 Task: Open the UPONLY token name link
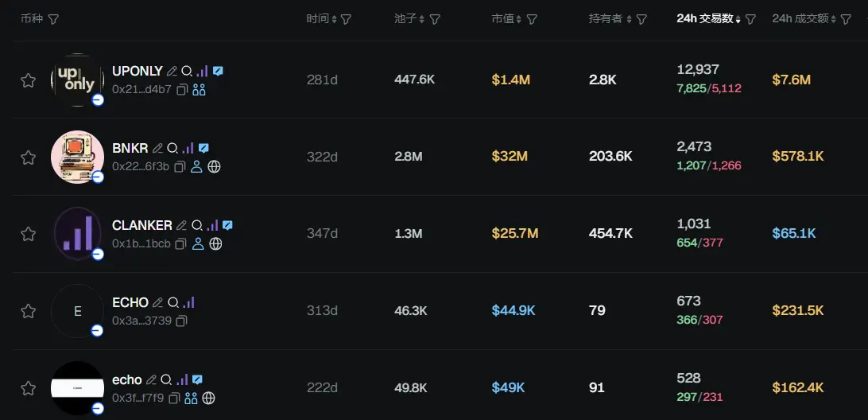coord(137,71)
